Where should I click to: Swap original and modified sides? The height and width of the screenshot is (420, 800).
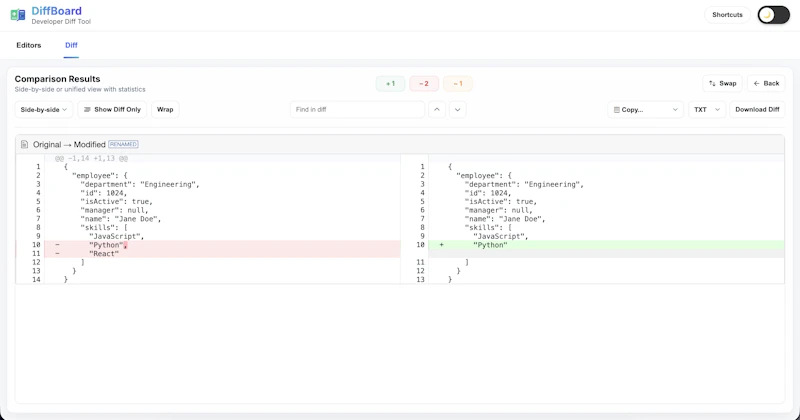point(722,83)
